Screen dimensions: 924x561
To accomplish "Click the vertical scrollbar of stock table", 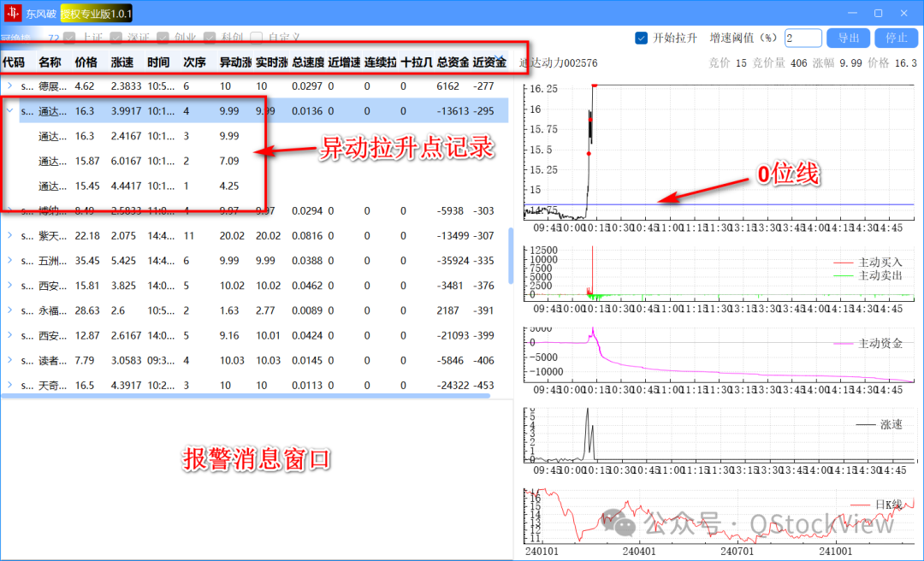I will pyautogui.click(x=510, y=255).
